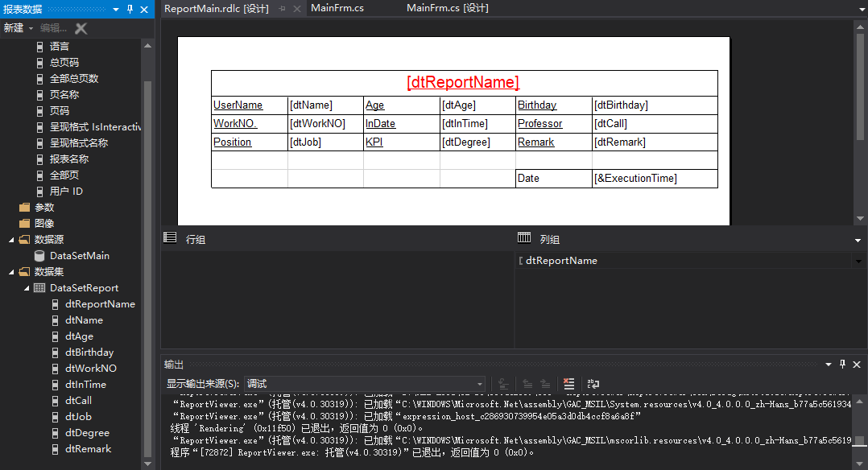
Task: Click the 参数 folder icon
Action: coord(24,207)
